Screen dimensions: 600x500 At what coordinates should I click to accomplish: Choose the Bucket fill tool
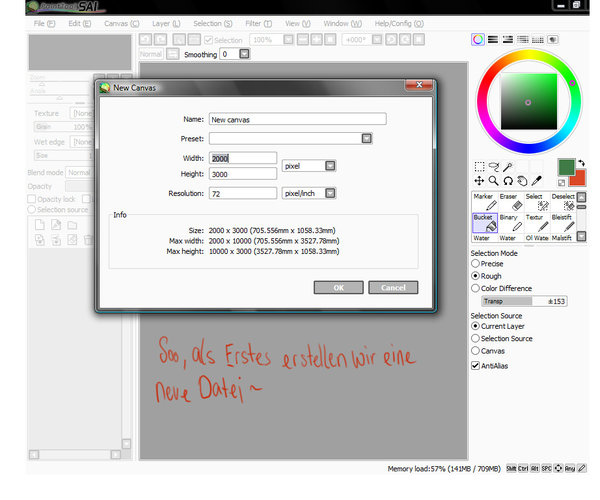coord(485,223)
